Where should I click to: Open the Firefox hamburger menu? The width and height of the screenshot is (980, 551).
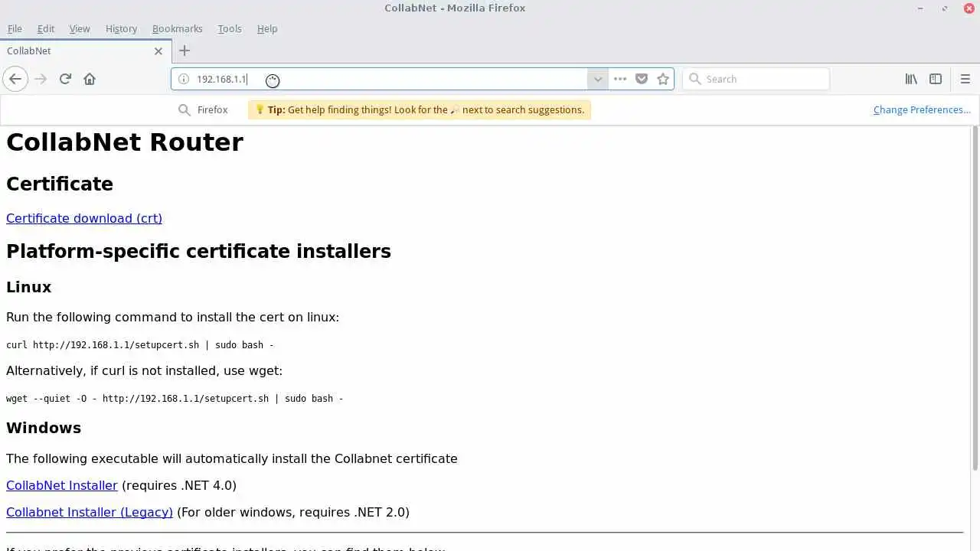coord(965,79)
